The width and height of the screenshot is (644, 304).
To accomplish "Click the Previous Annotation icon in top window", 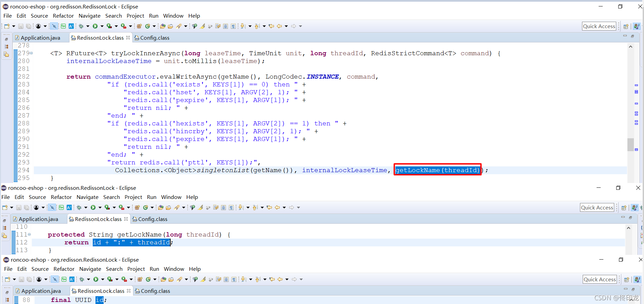I will click(257, 26).
